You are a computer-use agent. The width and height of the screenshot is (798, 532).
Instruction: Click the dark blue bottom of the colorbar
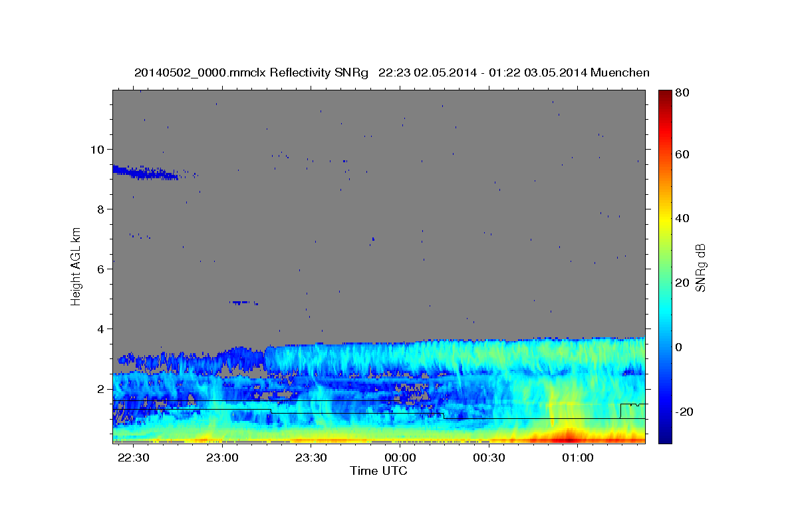[665, 436]
